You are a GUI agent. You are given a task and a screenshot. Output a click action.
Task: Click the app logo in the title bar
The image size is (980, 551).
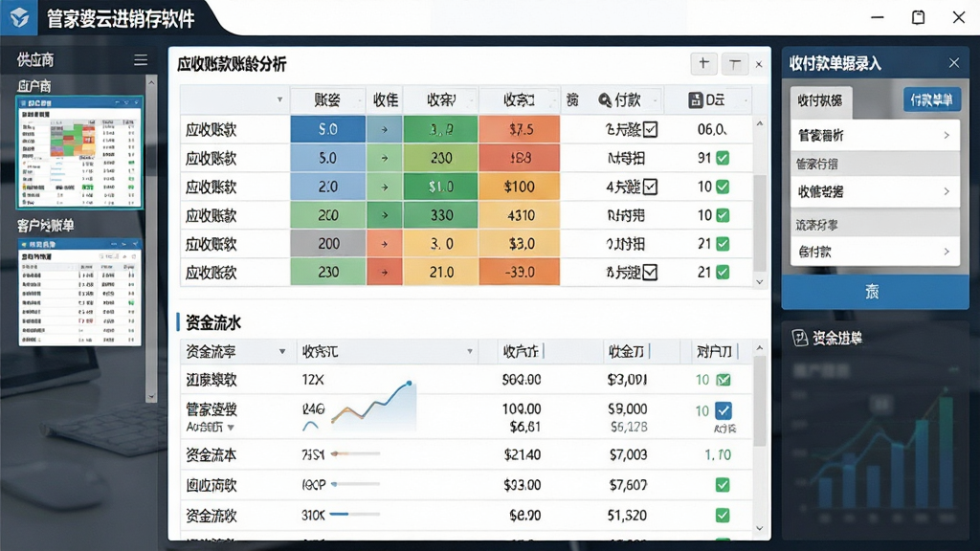(x=19, y=17)
